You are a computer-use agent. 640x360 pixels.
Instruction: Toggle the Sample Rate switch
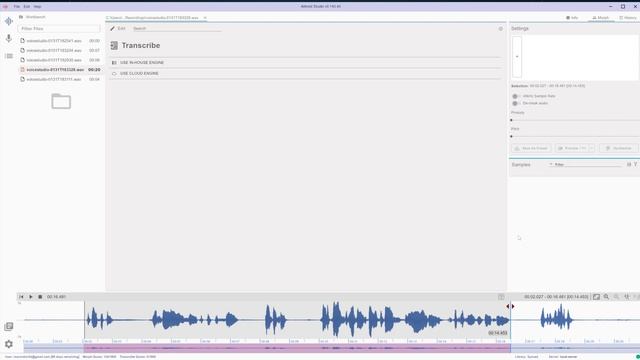(x=516, y=96)
